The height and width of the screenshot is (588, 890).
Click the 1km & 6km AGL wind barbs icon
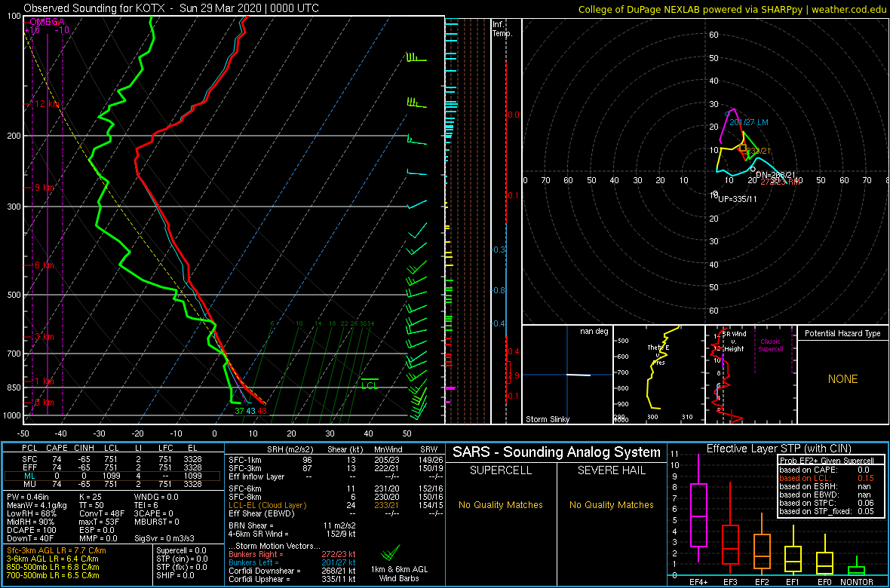click(391, 553)
